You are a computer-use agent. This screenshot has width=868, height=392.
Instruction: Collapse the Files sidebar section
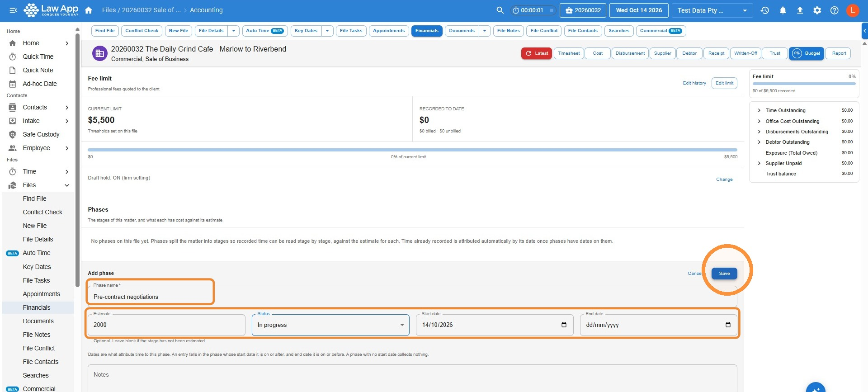(x=67, y=185)
